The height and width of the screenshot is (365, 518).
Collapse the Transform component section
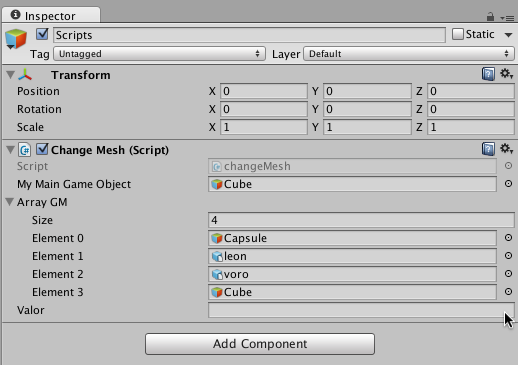[10, 75]
